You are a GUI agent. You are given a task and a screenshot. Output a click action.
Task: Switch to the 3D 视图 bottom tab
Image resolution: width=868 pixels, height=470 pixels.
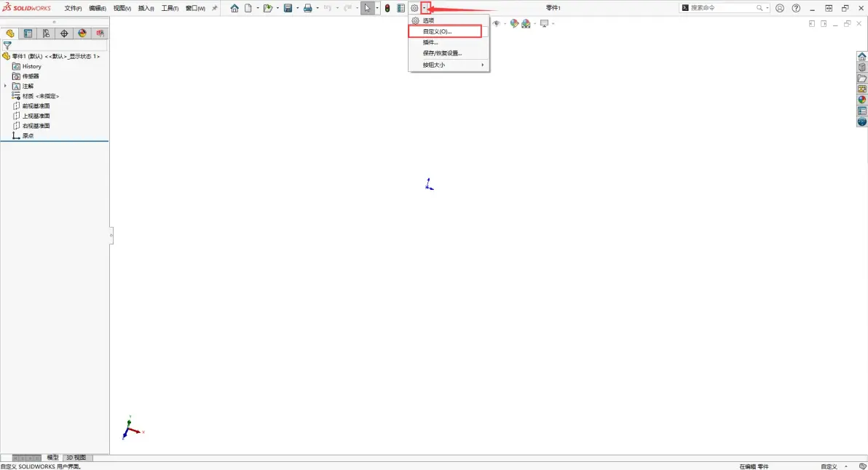click(76, 458)
